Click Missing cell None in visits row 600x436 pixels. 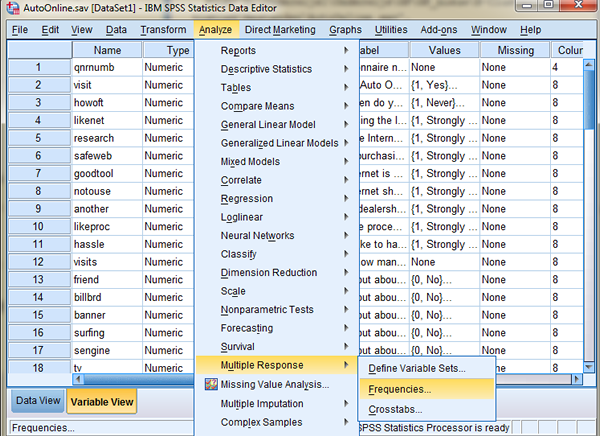[515, 262]
